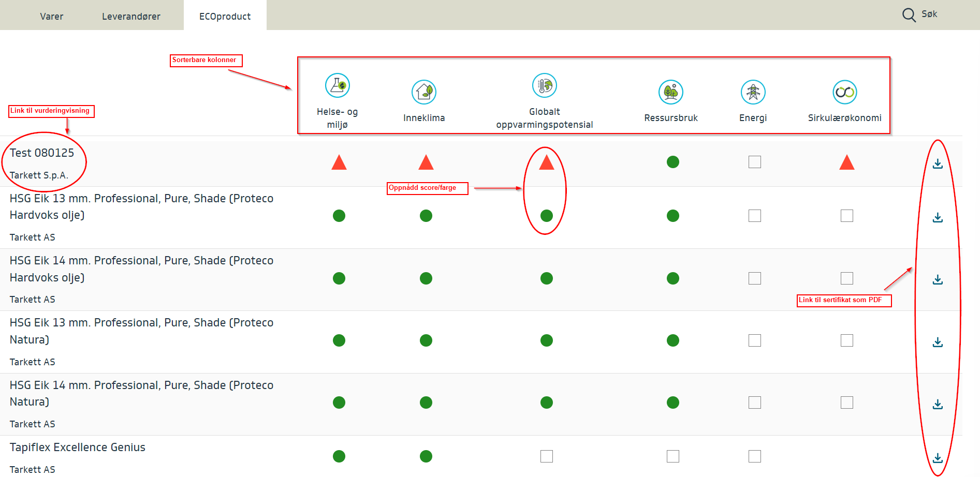Open the Test 080125 product link
The width and height of the screenshot is (980, 477).
[x=42, y=153]
